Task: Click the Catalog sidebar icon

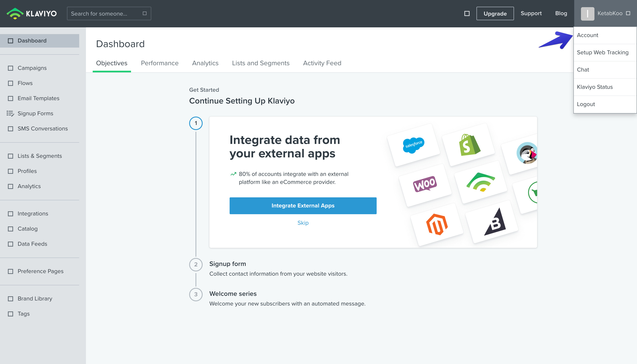Action: click(11, 229)
